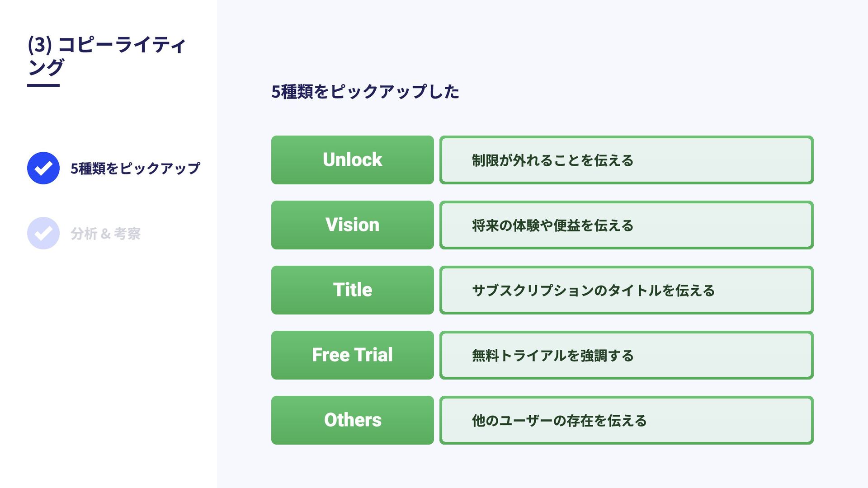The height and width of the screenshot is (488, 868).
Task: Open the 分析 & 考察 sidebar step
Action: [105, 234]
